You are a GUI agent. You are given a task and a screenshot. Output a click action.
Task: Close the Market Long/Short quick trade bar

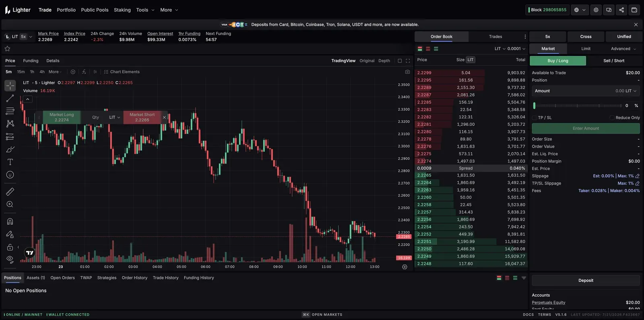[164, 117]
